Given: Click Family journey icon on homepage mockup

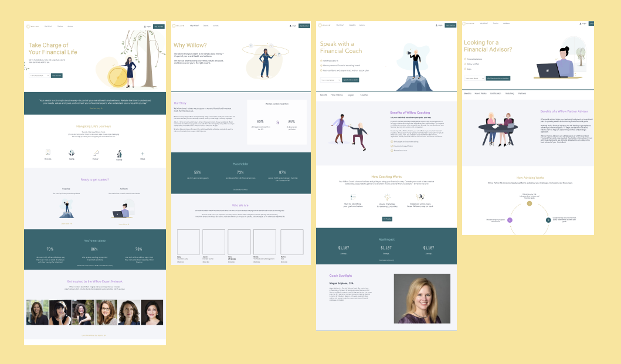Looking at the screenshot, I should tap(119, 154).
